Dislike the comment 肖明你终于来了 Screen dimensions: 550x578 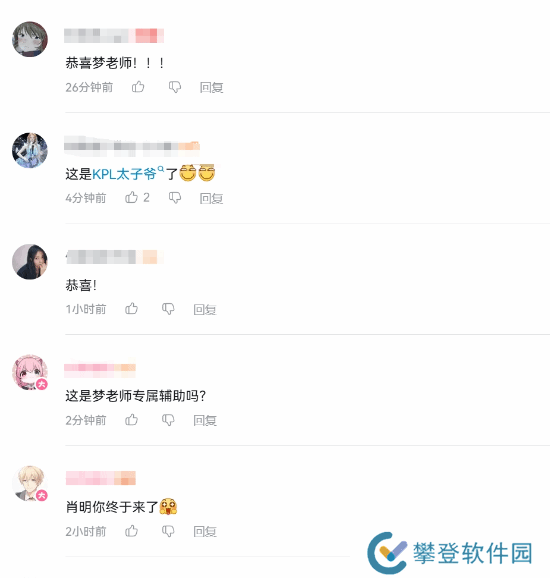point(168,531)
